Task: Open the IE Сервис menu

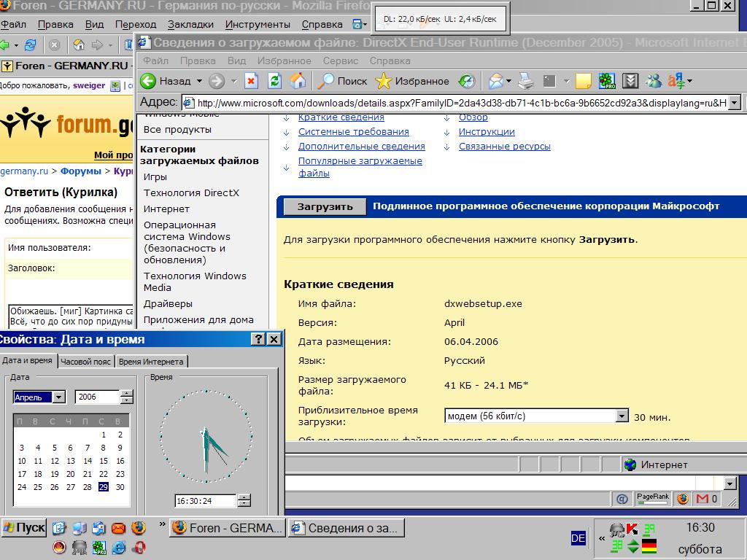Action: (x=341, y=61)
